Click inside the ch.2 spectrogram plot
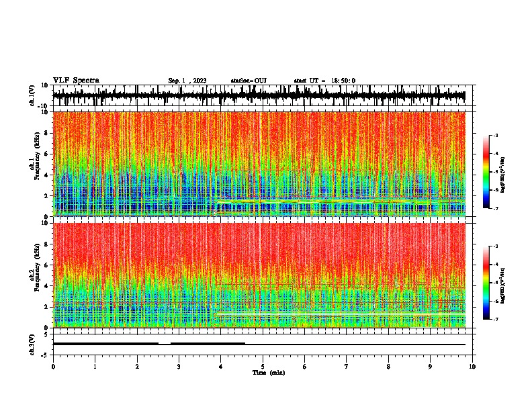Image resolution: width=532 pixels, height=411 pixels. (x=259, y=275)
